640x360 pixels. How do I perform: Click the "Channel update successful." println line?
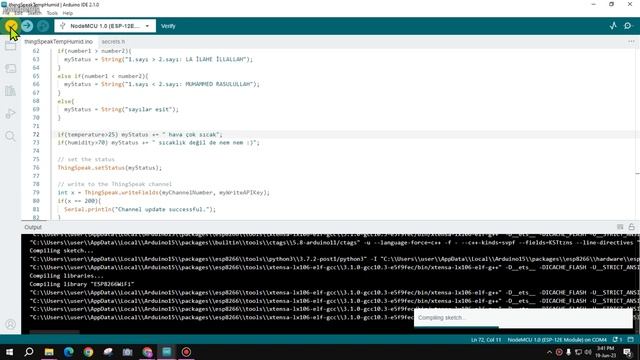coord(140,209)
